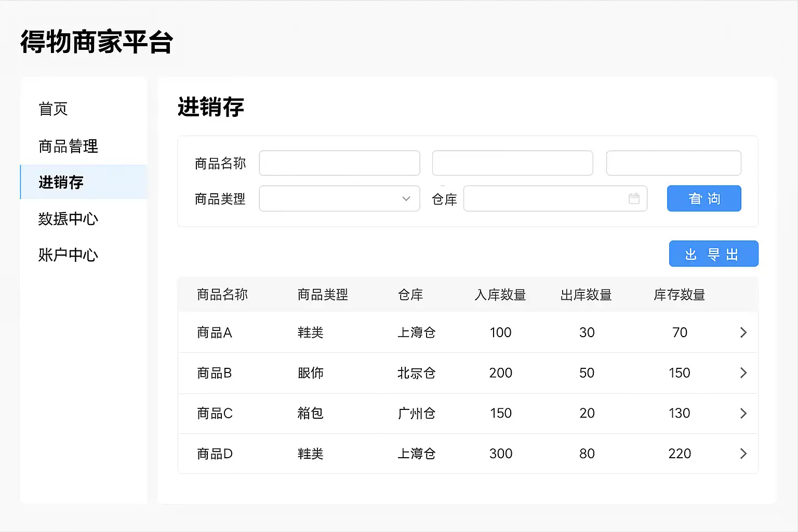Click 商品B's 出库数量 value 50
The width and height of the screenshot is (798, 532).
[x=587, y=373]
